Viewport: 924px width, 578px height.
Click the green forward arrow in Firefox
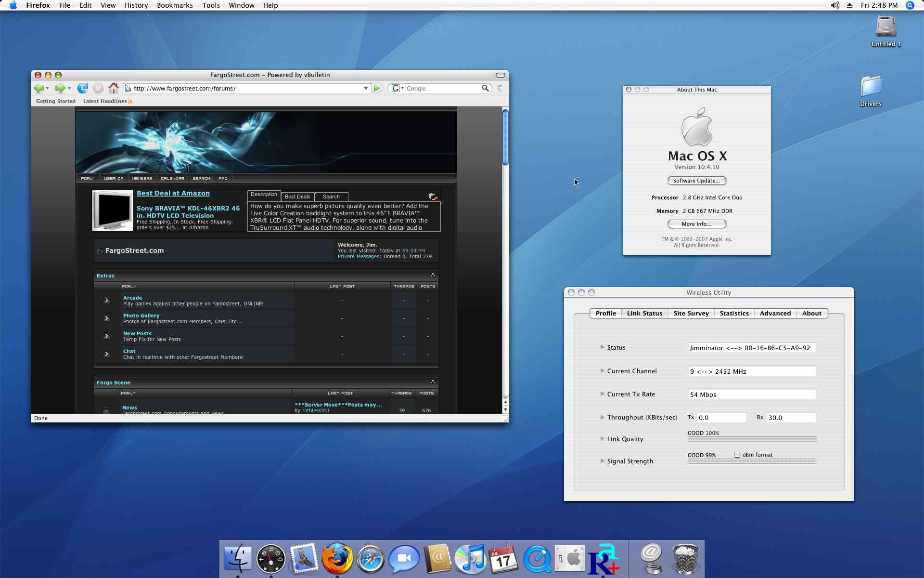point(60,88)
